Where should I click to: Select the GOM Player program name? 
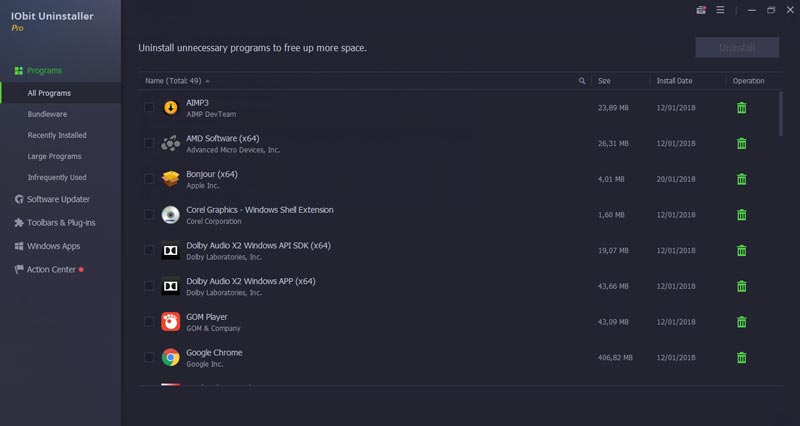207,317
